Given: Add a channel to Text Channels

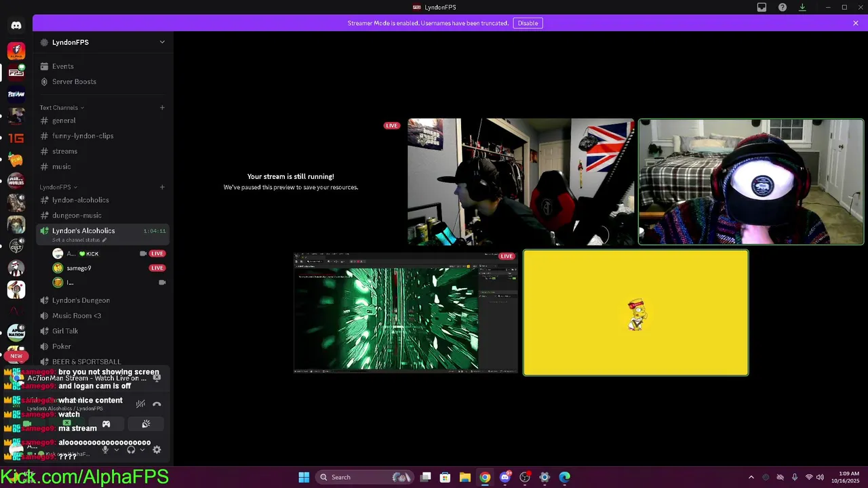Looking at the screenshot, I should pos(162,108).
